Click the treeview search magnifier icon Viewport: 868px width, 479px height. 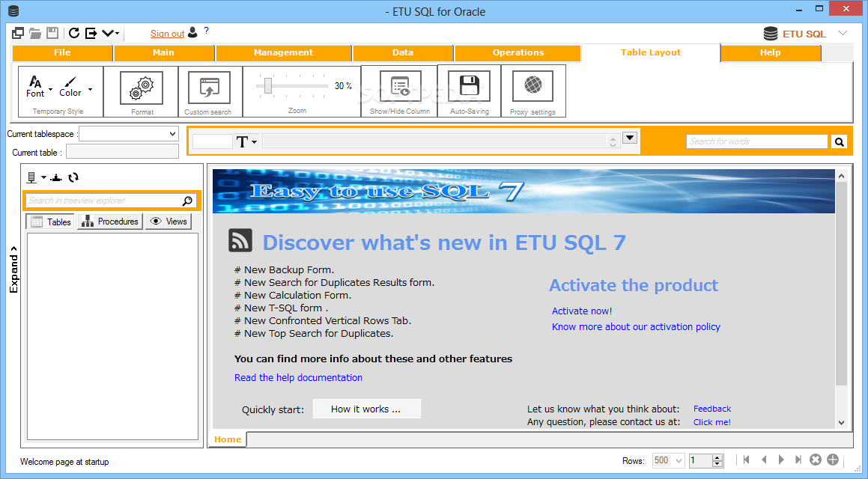coord(188,201)
